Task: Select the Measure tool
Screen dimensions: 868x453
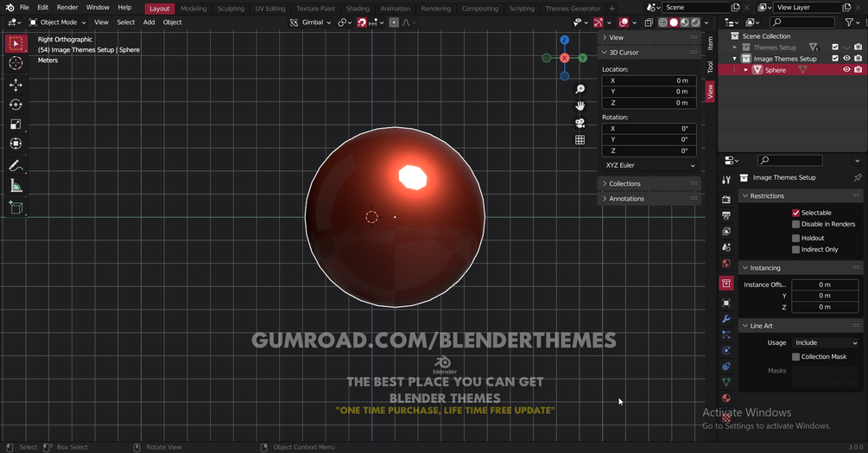Action: coord(16,186)
